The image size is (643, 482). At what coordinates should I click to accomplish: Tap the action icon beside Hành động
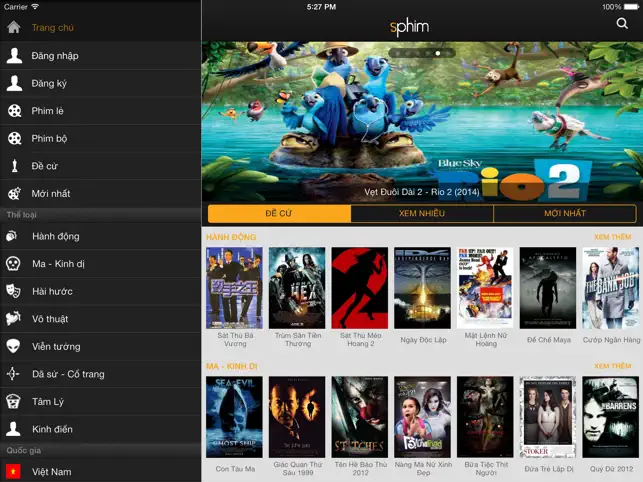click(x=12, y=236)
